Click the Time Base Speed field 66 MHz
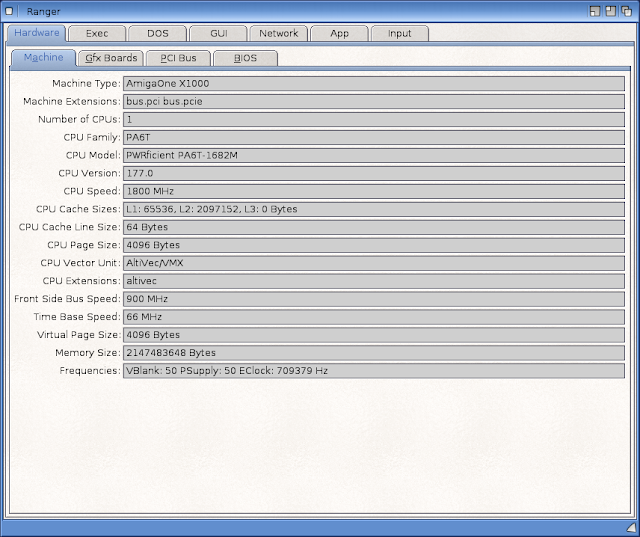640x537 pixels. 374,317
